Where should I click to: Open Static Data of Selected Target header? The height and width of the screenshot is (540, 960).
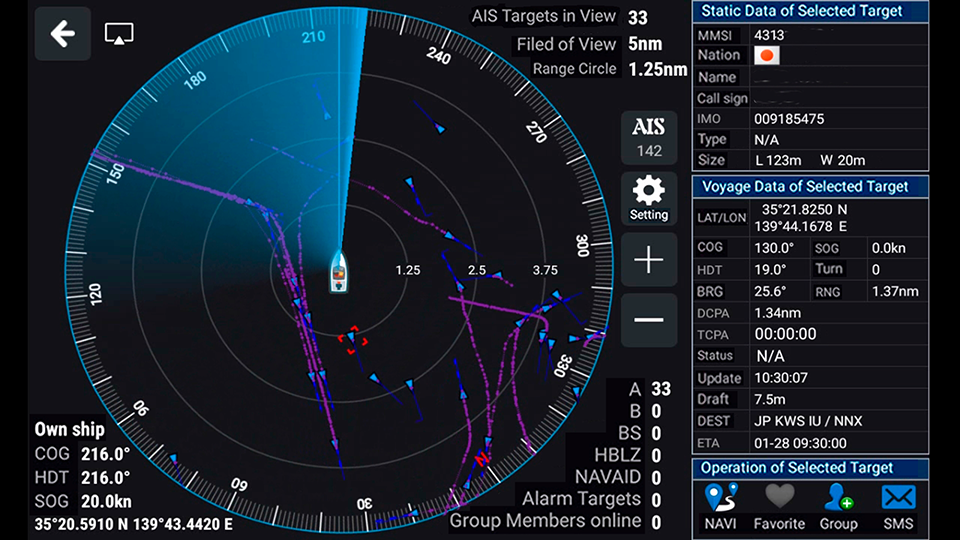810,11
